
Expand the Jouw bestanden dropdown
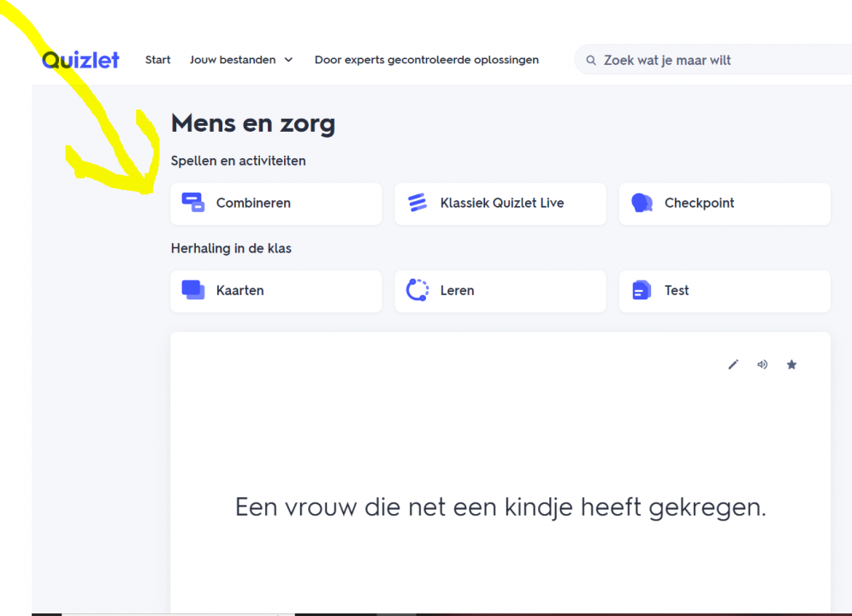241,60
